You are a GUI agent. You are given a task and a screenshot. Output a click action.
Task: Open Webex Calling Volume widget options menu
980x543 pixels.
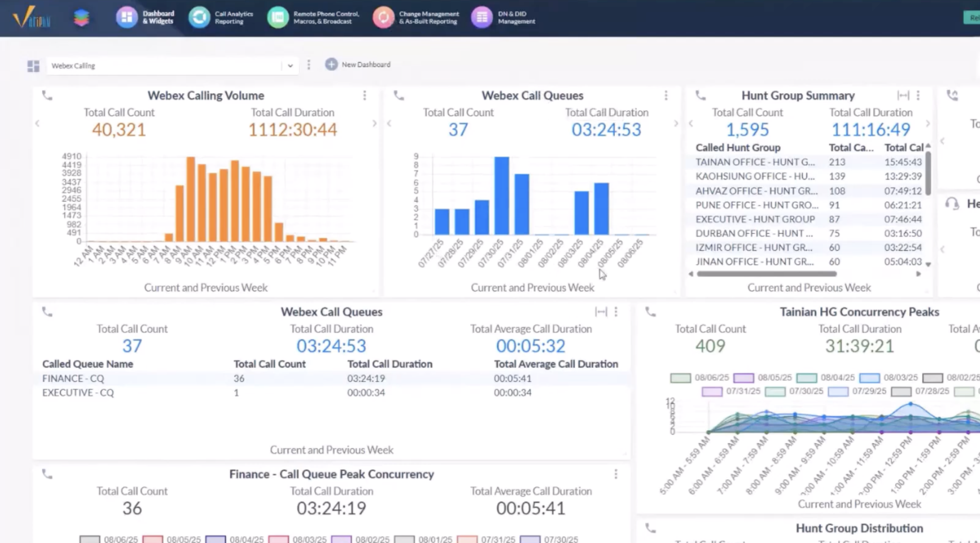tap(365, 96)
